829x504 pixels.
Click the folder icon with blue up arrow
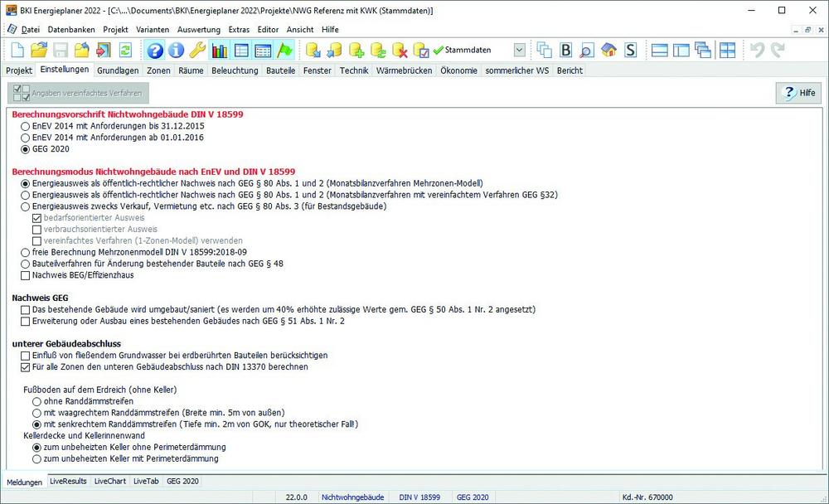pyautogui.click(x=81, y=51)
